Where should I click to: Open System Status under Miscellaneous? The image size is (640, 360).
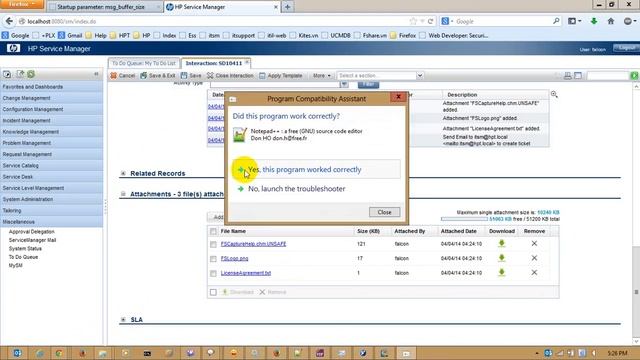coord(25,249)
